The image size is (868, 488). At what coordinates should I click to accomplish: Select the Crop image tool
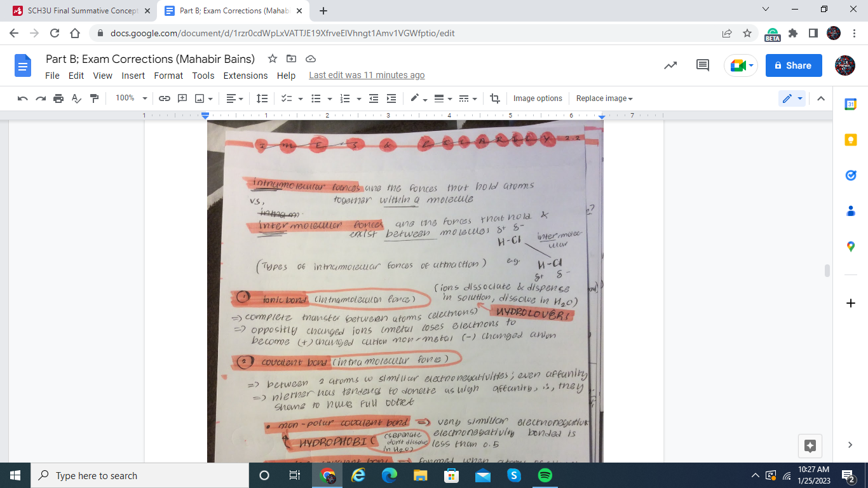click(495, 98)
